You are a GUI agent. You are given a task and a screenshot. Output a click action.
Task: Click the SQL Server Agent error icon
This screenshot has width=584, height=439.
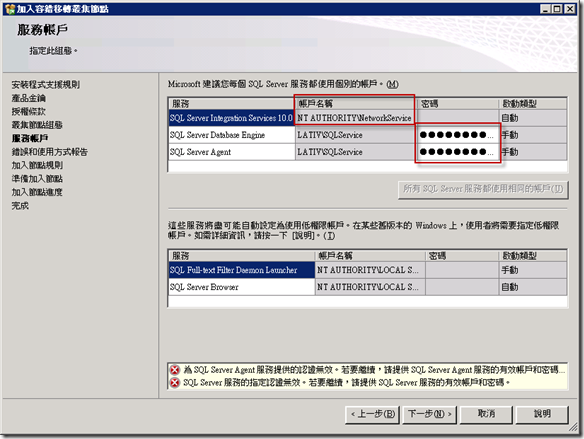pos(175,370)
